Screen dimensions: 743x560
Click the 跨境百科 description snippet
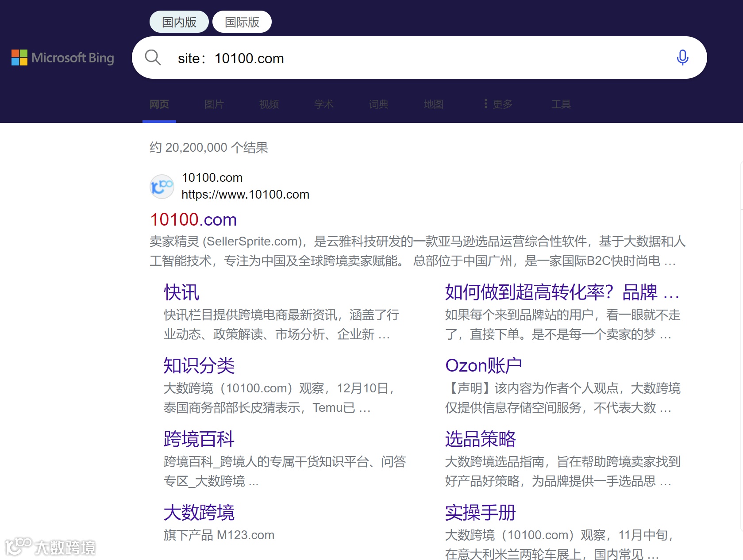point(285,472)
